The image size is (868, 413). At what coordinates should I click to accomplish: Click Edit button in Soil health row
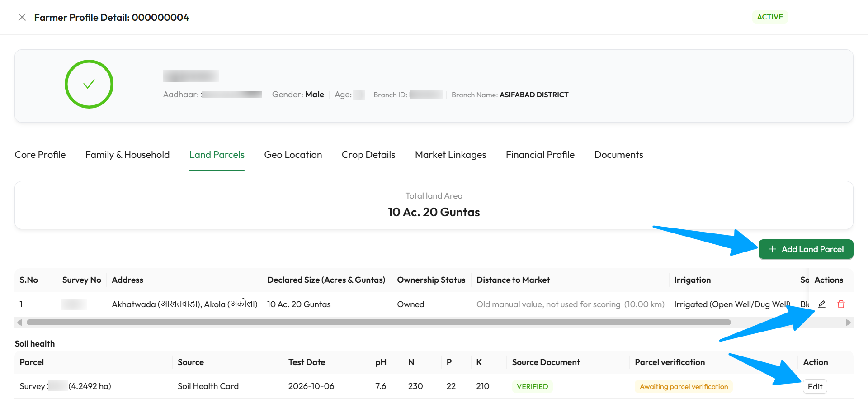(x=815, y=386)
